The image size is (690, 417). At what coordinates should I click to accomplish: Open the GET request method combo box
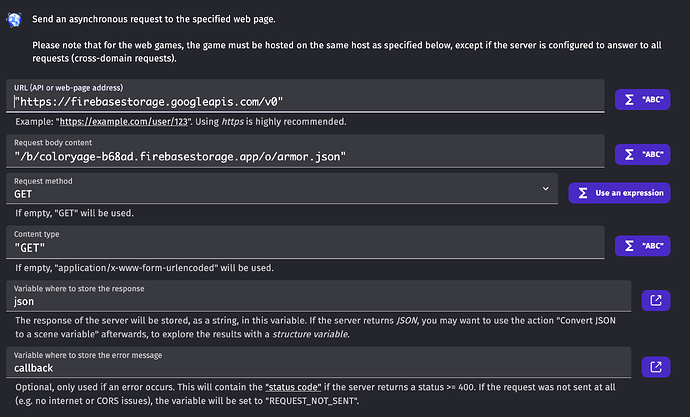pyautogui.click(x=282, y=188)
